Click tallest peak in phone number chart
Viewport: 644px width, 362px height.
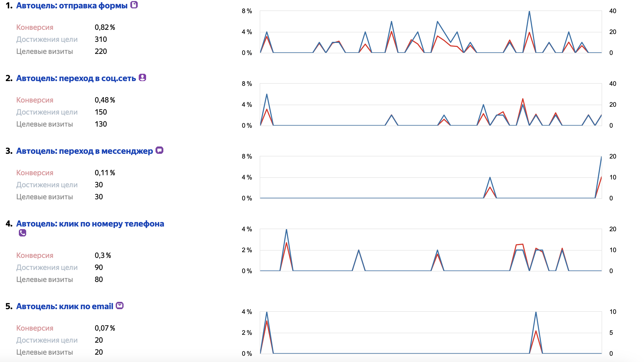click(286, 230)
